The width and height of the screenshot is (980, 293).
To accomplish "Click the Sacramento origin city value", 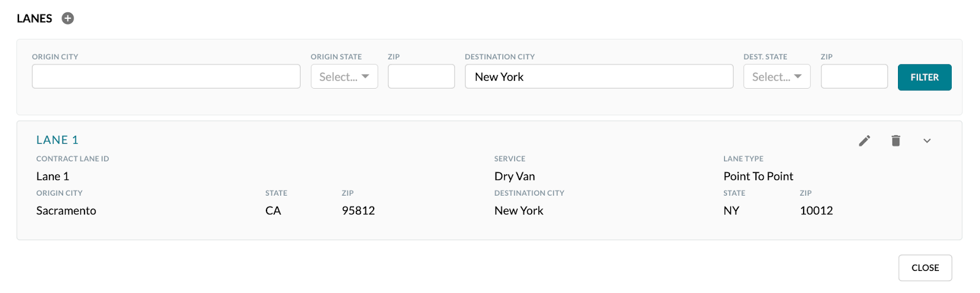I will click(x=66, y=210).
